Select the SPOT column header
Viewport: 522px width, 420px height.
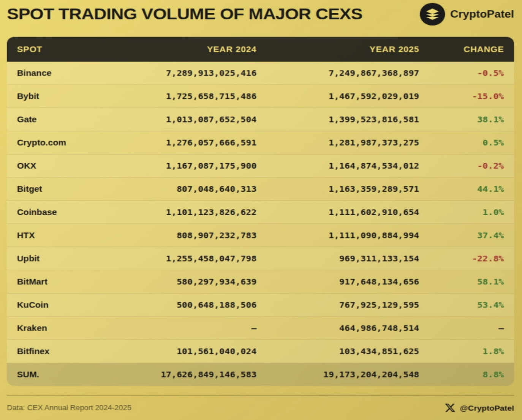tap(30, 49)
